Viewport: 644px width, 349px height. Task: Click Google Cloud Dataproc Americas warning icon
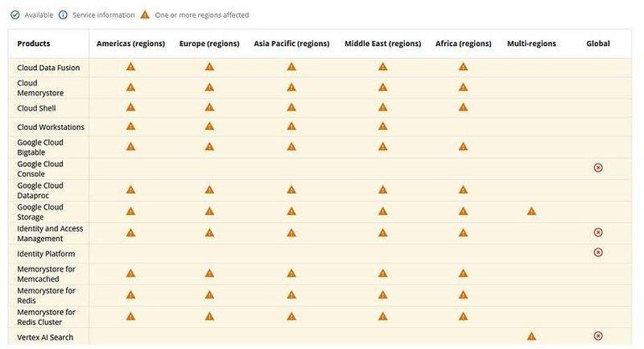(x=130, y=189)
